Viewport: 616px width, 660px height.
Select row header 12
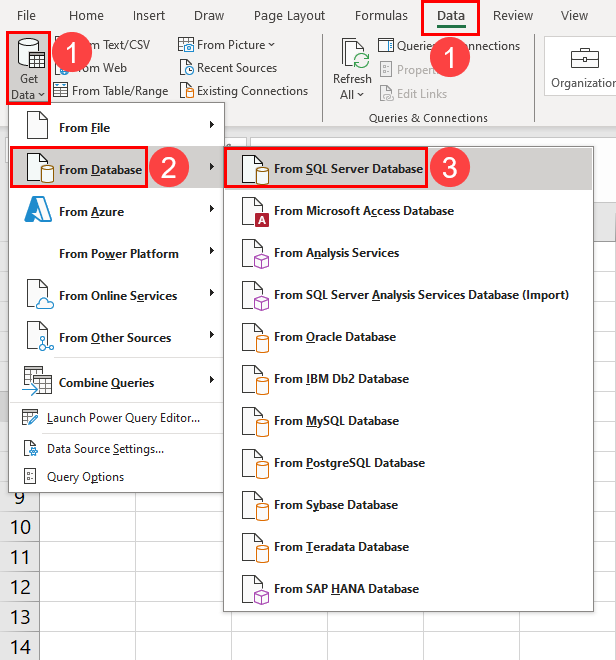pyautogui.click(x=20, y=587)
